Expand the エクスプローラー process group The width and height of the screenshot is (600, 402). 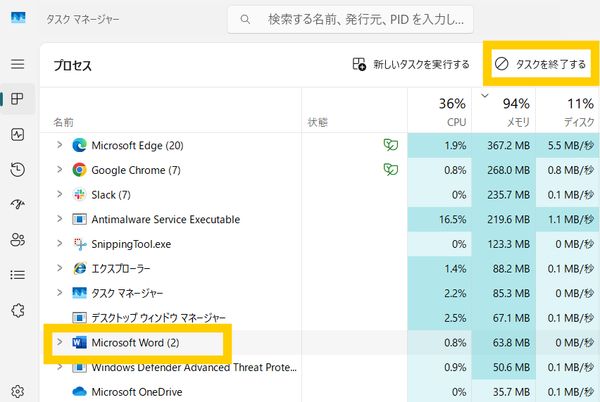pyautogui.click(x=59, y=268)
